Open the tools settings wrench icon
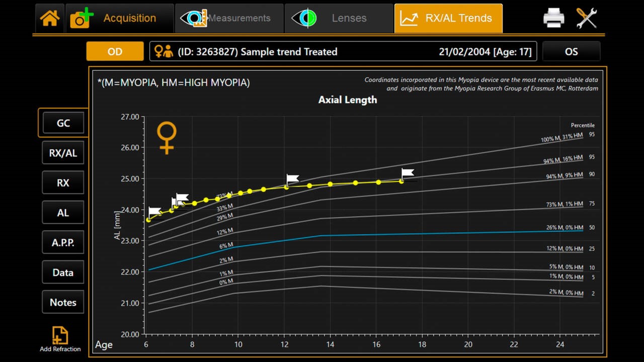Screen dimensions: 644x362 [586, 19]
